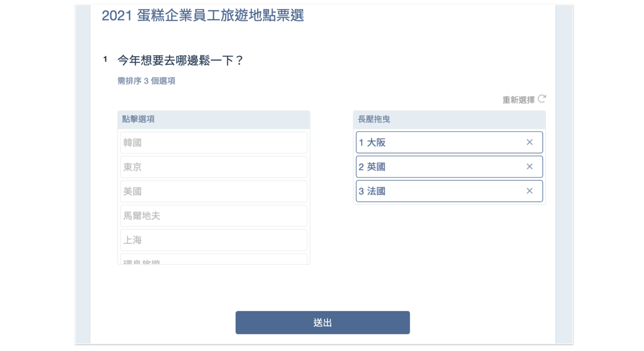This screenshot has height=351, width=644.
Task: Click the partially visible option below 上海
Action: coord(213,260)
